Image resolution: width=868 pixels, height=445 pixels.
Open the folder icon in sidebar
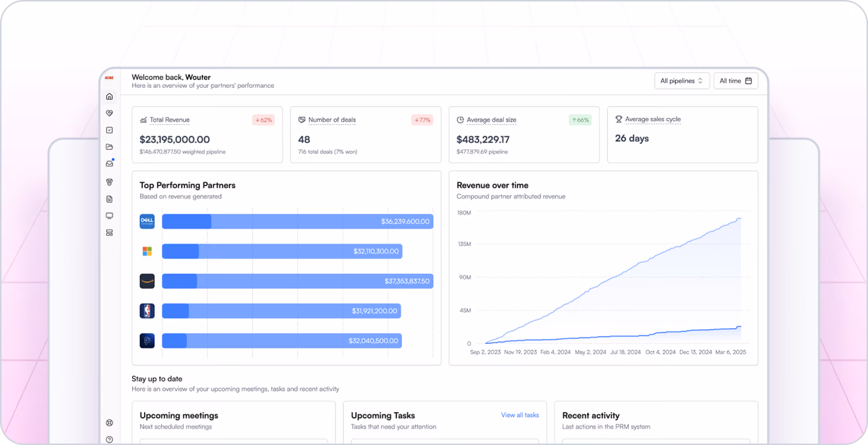(110, 147)
